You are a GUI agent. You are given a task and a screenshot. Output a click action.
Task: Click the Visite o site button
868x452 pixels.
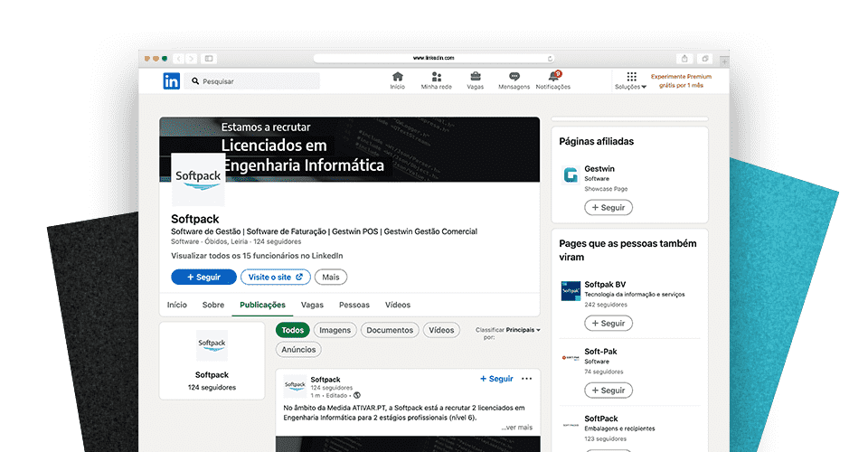tap(275, 278)
